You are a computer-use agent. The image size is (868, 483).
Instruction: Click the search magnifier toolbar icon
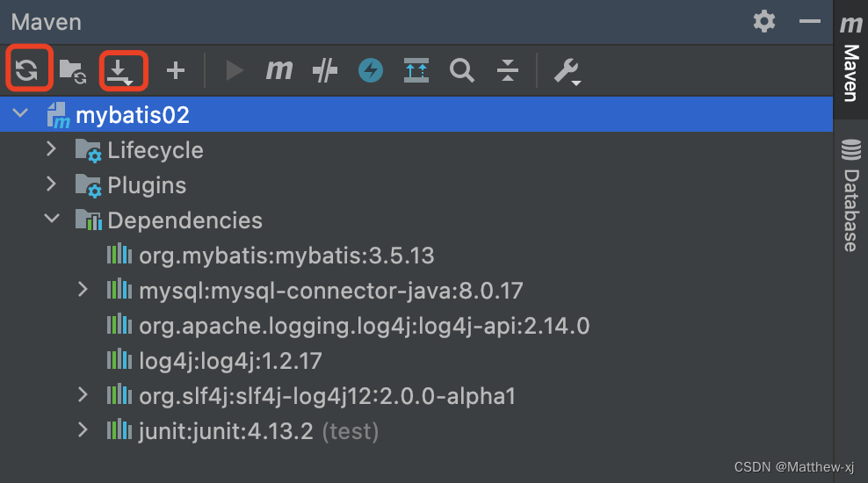pos(462,71)
